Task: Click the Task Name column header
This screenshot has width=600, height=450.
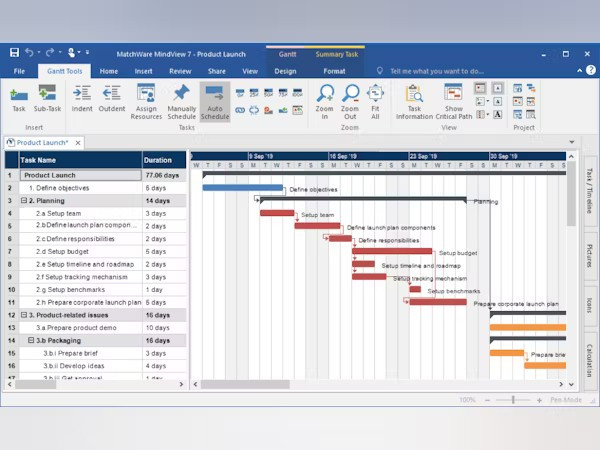Action: point(80,160)
